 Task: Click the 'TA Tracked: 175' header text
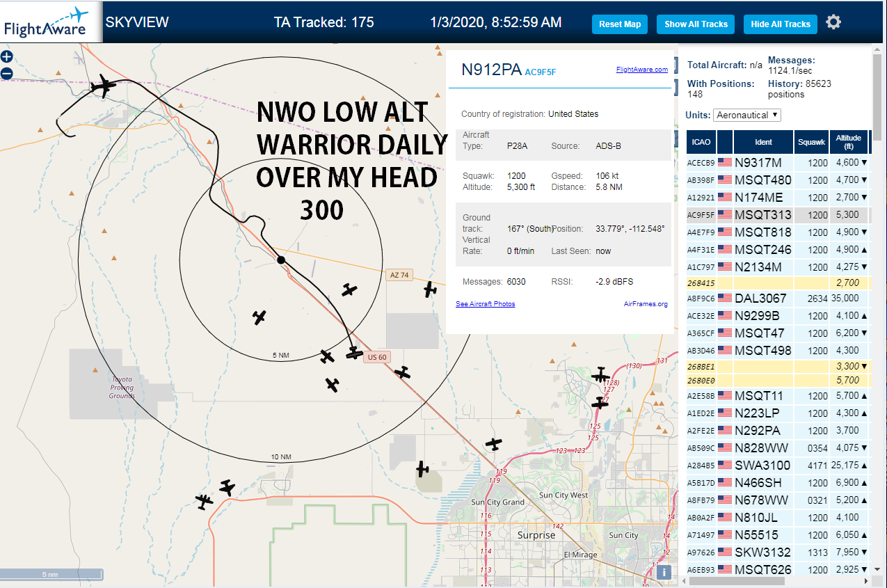coord(324,22)
